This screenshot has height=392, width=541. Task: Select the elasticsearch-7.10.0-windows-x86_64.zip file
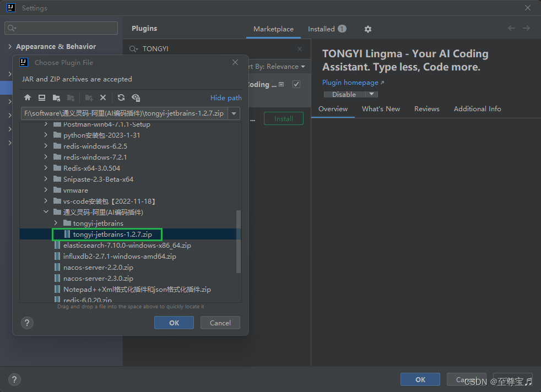(x=127, y=246)
